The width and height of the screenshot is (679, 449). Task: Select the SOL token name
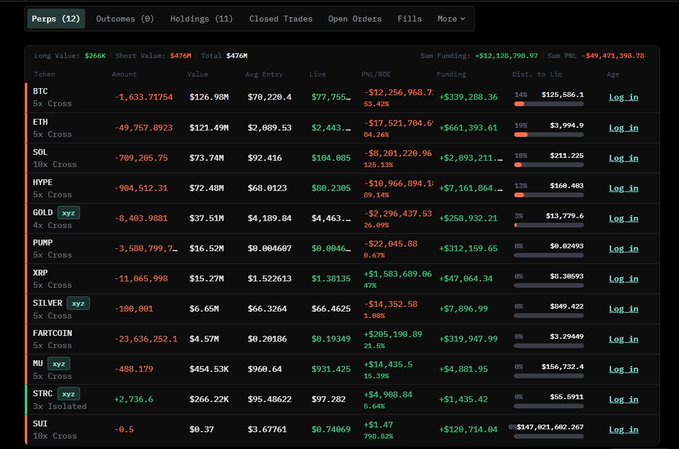[x=40, y=152]
